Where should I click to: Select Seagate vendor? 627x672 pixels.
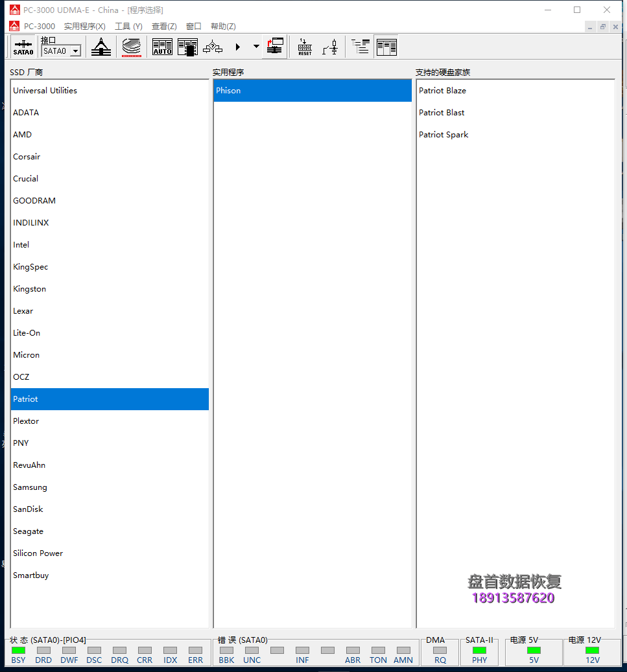click(110, 531)
